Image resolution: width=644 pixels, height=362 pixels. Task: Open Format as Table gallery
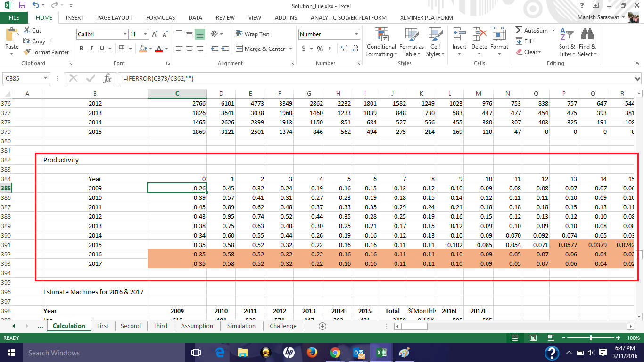411,42
